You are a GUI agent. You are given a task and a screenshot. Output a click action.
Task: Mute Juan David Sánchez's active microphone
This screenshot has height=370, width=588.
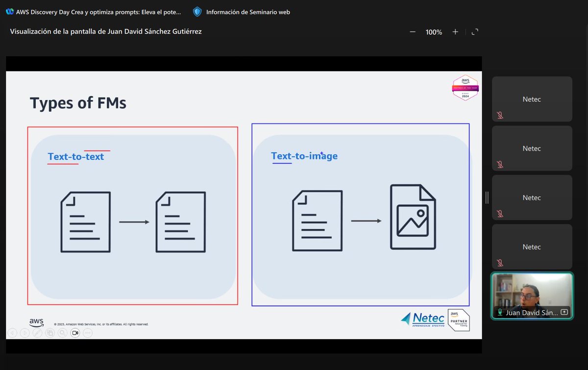point(499,312)
